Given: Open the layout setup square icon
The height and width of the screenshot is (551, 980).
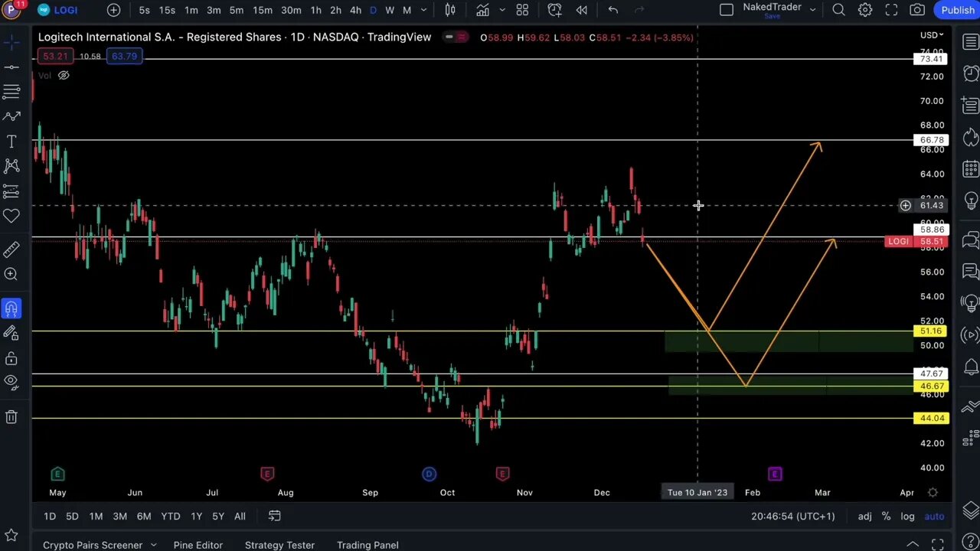Looking at the screenshot, I should [x=727, y=10].
